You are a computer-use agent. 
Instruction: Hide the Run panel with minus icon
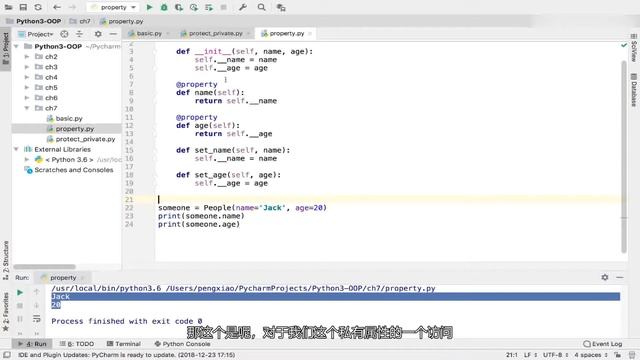(620, 278)
